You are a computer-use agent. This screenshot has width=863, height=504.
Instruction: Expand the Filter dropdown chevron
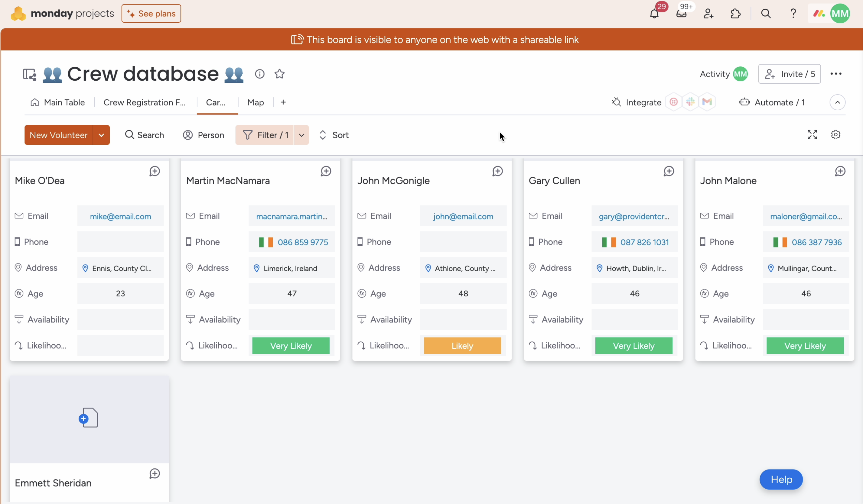301,135
